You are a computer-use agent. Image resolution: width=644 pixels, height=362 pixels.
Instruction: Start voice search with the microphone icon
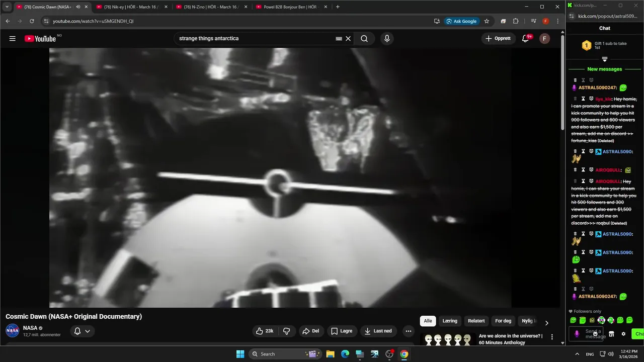(x=387, y=39)
